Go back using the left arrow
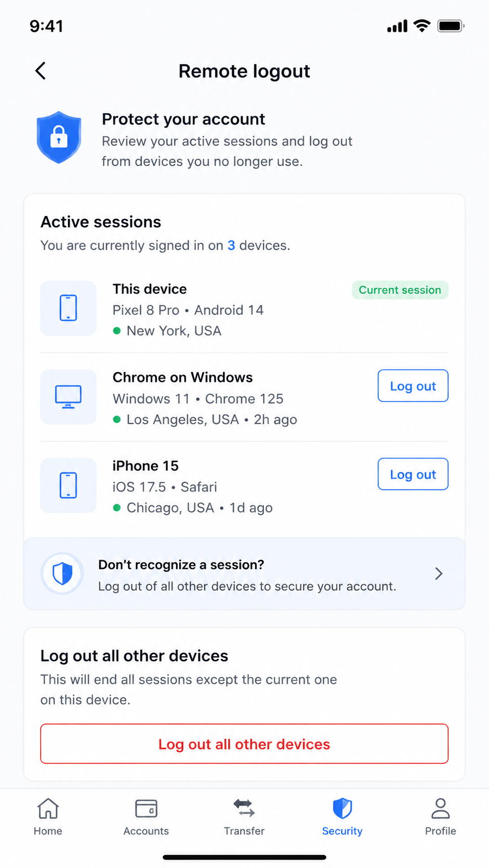The height and width of the screenshot is (868, 489). (41, 71)
